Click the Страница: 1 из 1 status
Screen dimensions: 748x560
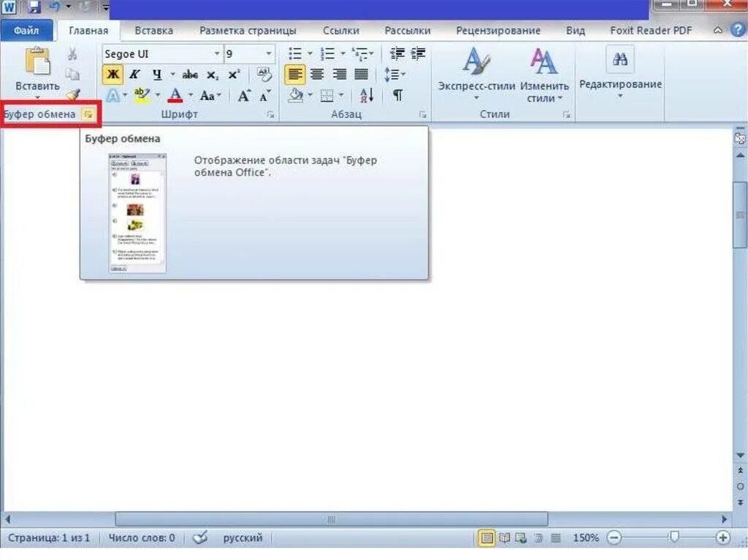pyautogui.click(x=49, y=537)
